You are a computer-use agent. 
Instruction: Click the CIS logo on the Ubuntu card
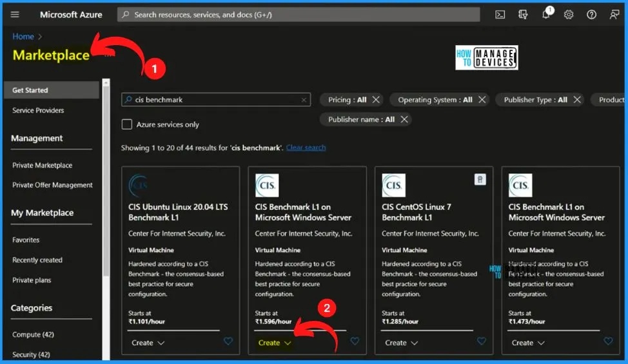139,185
